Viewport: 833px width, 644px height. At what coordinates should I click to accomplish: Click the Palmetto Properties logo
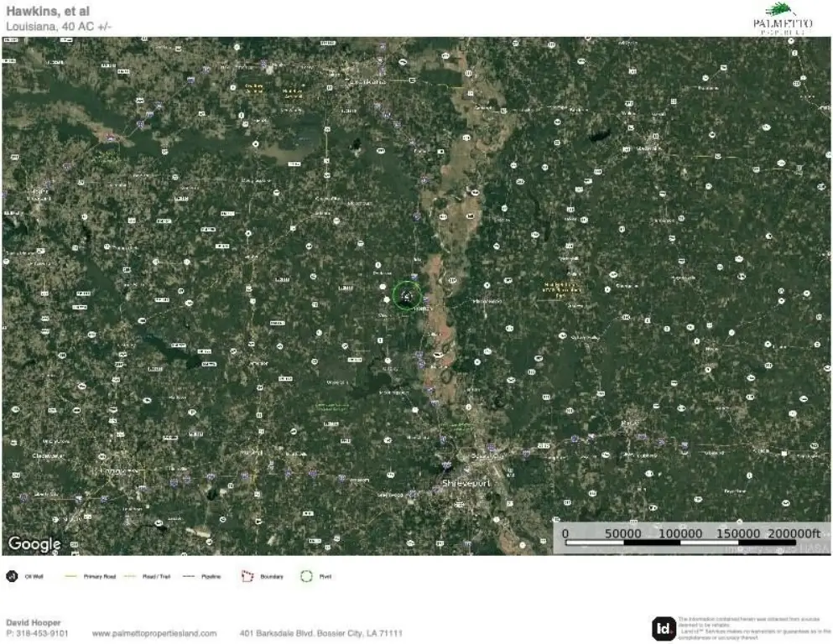782,19
